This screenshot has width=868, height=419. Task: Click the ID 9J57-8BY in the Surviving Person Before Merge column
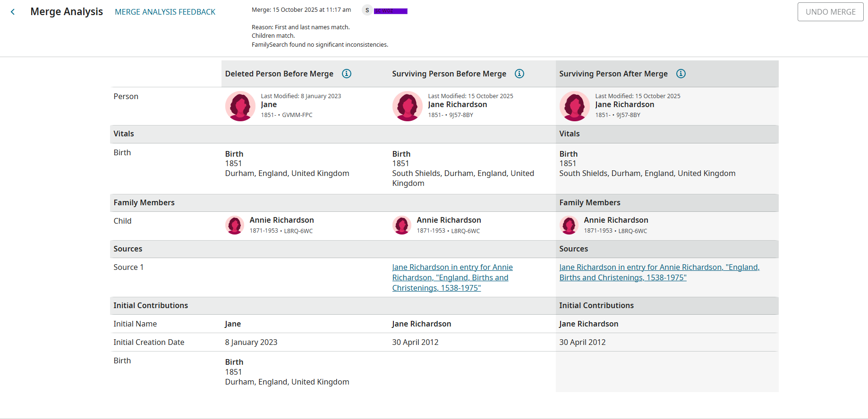tap(461, 115)
